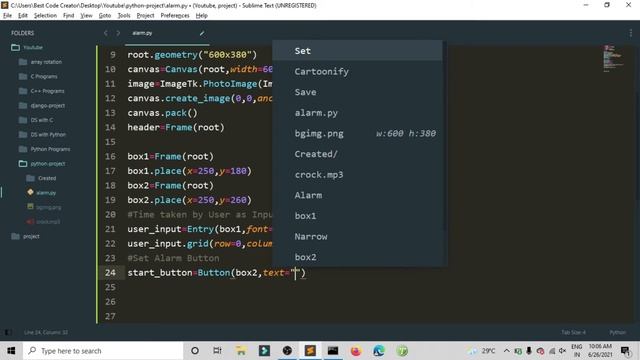Open Microsoft Edge from the taskbar
Viewport: 640px width, 360px height.
(x=379, y=351)
